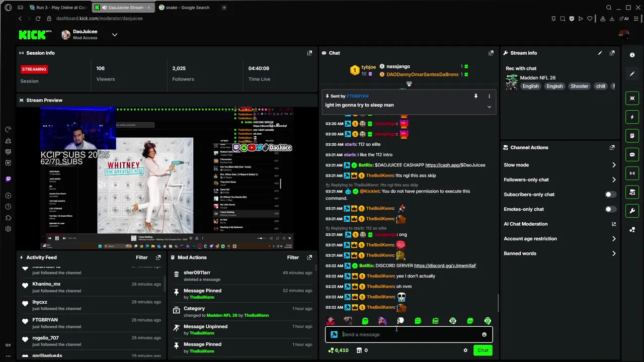Toggle the lightning bolt sidebar panel icon
The height and width of the screenshot is (362, 644).
tap(632, 117)
